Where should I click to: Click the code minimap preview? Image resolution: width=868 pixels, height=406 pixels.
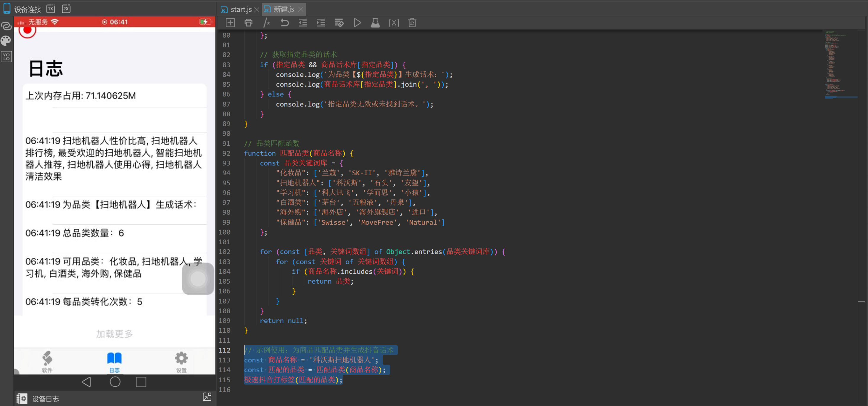coord(841,65)
